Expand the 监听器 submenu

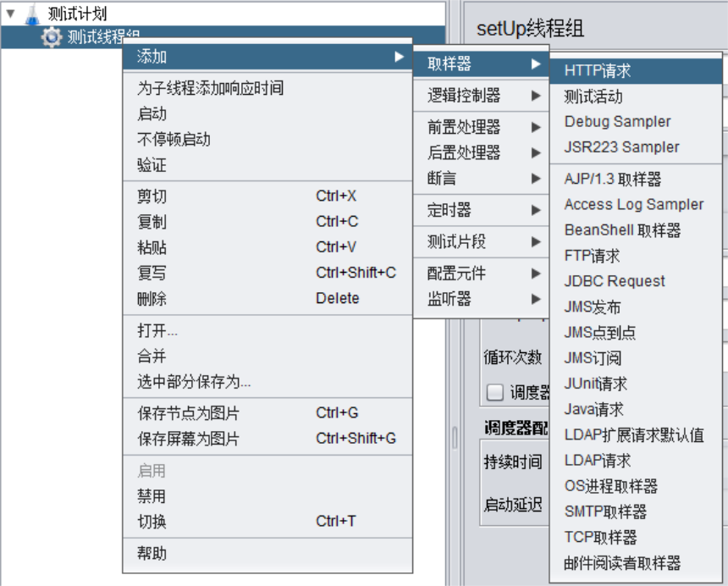[x=481, y=299]
